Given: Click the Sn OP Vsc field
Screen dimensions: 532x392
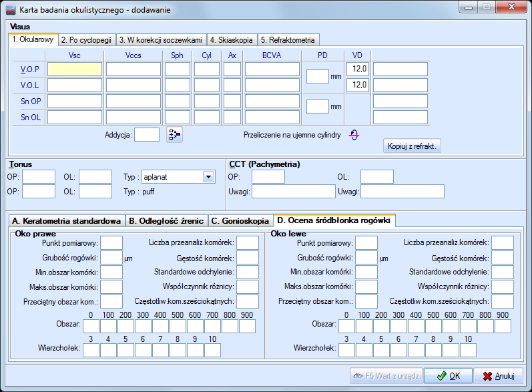Looking at the screenshot, I should tap(75, 101).
